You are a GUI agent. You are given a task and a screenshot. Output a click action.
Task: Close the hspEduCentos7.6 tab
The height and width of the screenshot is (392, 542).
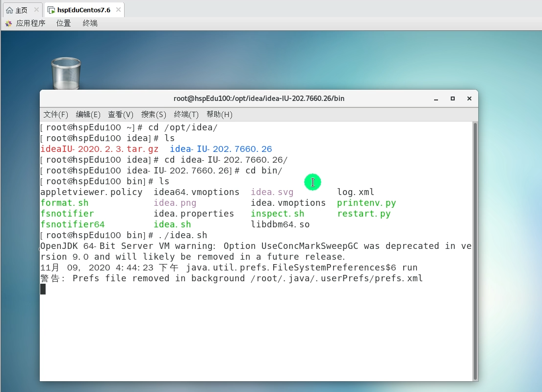coord(118,10)
